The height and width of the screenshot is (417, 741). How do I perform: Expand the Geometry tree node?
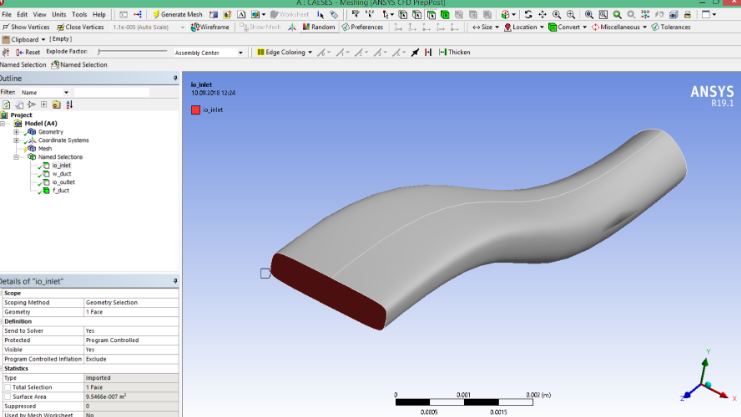16,132
